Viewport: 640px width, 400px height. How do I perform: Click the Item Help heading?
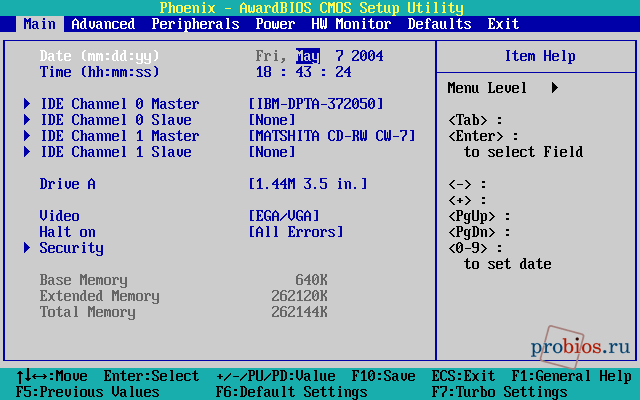coord(540,56)
